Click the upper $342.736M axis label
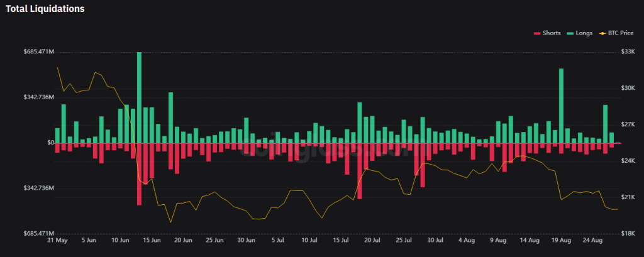The width and height of the screenshot is (644, 257). [39, 97]
